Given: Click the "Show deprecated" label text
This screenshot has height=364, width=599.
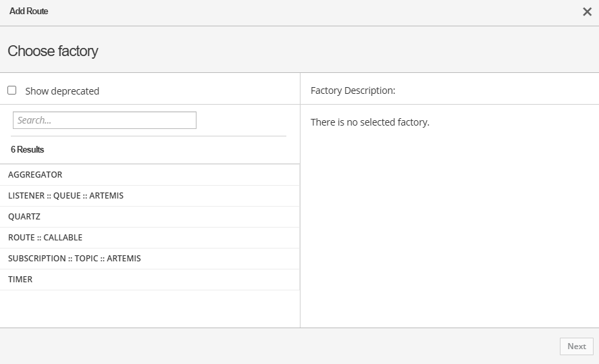Looking at the screenshot, I should (62, 91).
